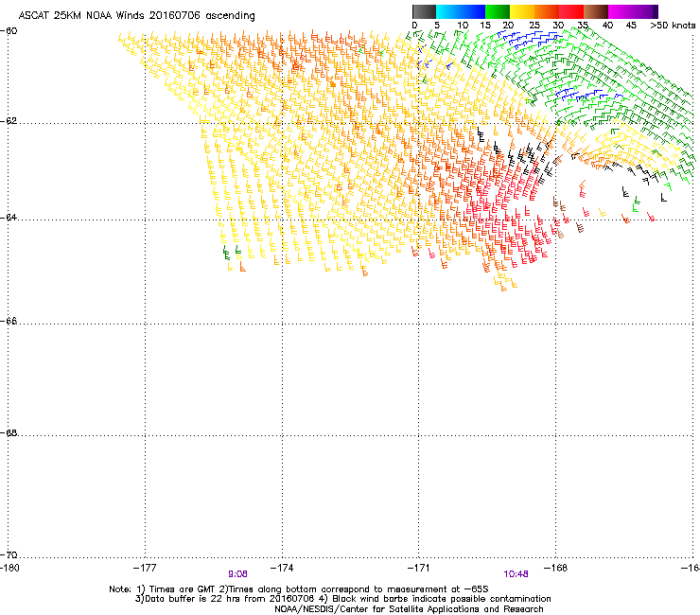This screenshot has width=700, height=615.
Task: Click the legend label '25'
Action: [534, 26]
